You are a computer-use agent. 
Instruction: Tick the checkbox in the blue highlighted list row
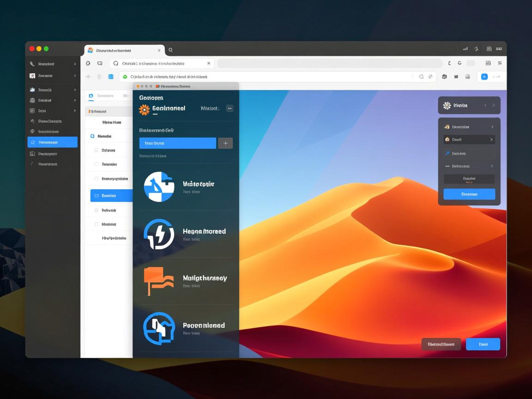click(x=97, y=196)
